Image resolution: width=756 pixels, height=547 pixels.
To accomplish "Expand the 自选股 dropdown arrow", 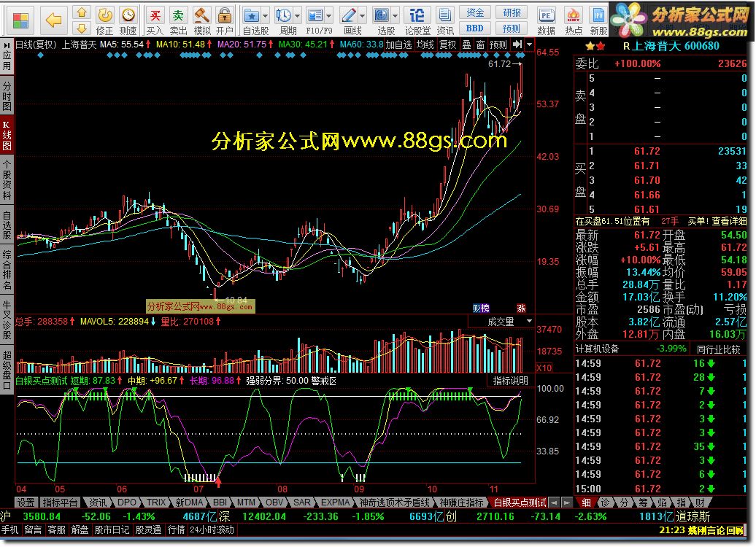I will 265,16.
